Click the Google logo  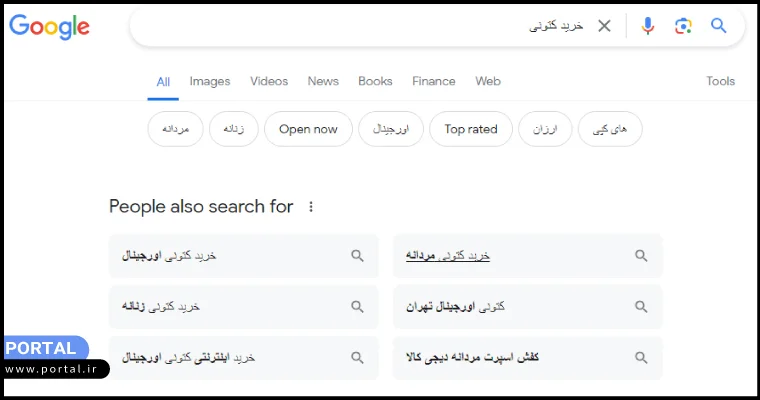[x=49, y=27]
